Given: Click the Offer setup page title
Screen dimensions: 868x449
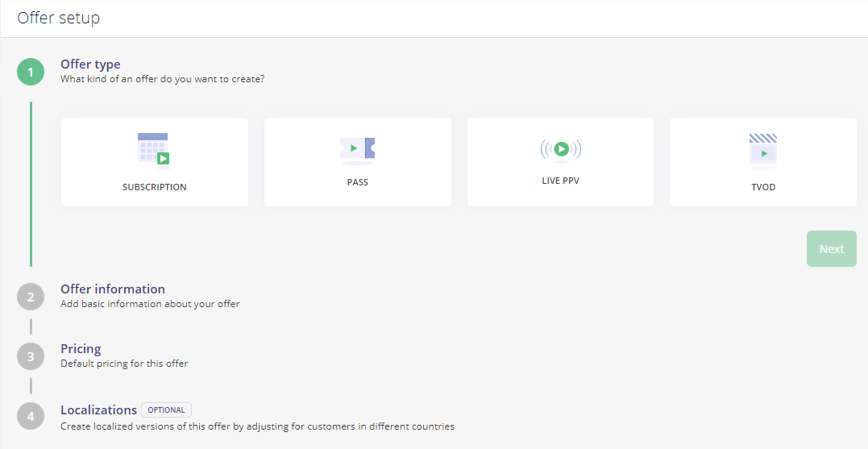Looking at the screenshot, I should coord(59,18).
